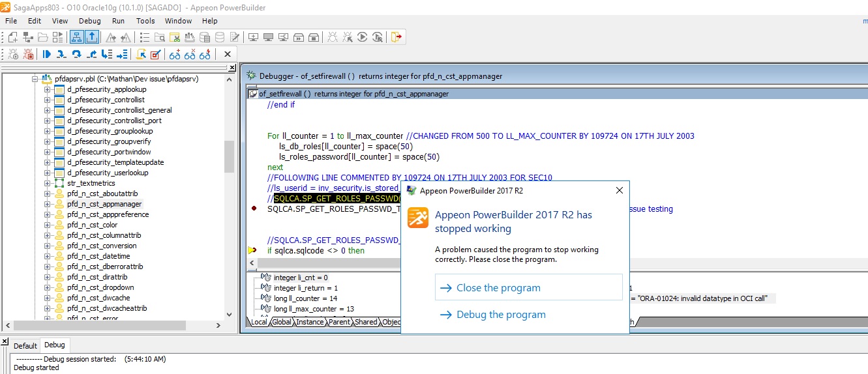Screen dimensions: 868x374
Task: Expand the d_pfesecurity_controllist tree node
Action: click(48, 100)
